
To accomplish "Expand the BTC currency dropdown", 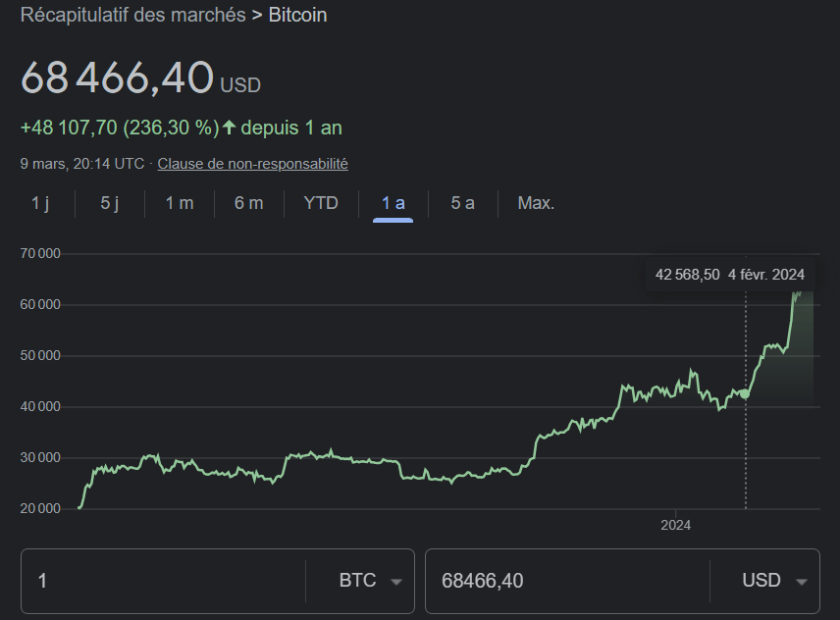I will 370,581.
